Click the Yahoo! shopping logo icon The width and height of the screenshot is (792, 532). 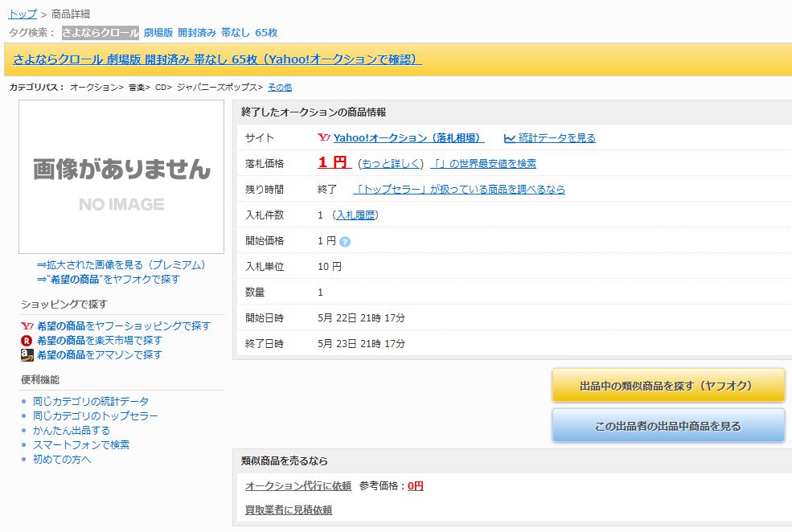(x=27, y=326)
